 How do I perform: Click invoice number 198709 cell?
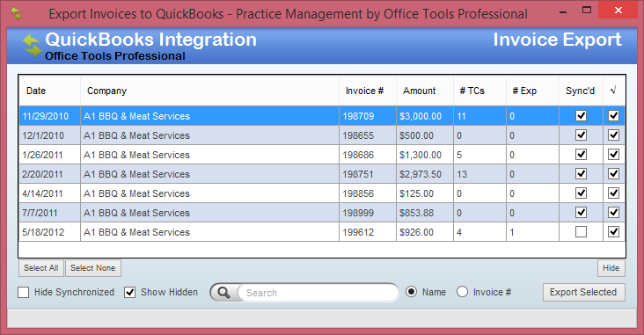(x=368, y=116)
